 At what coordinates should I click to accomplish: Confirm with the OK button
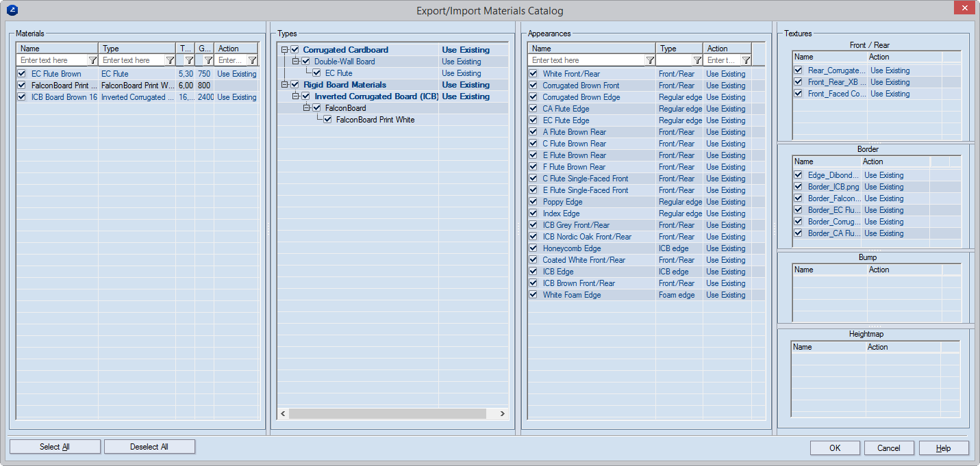[835, 448]
